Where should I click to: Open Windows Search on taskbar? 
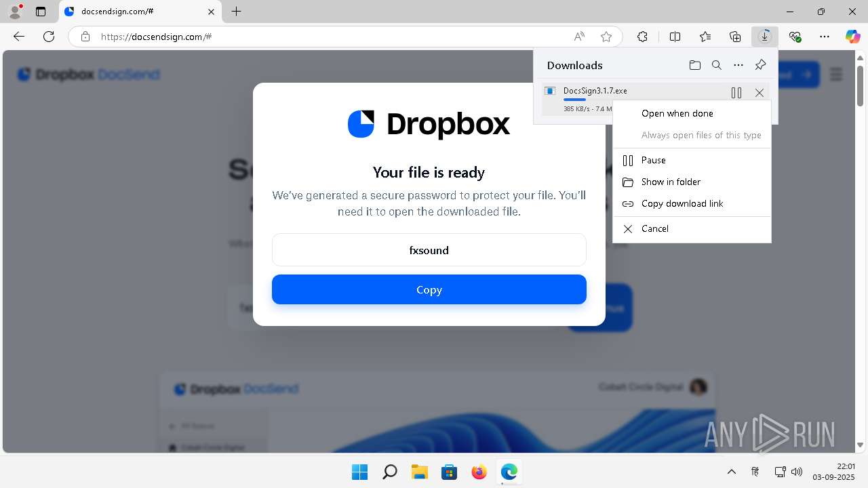pos(389,472)
